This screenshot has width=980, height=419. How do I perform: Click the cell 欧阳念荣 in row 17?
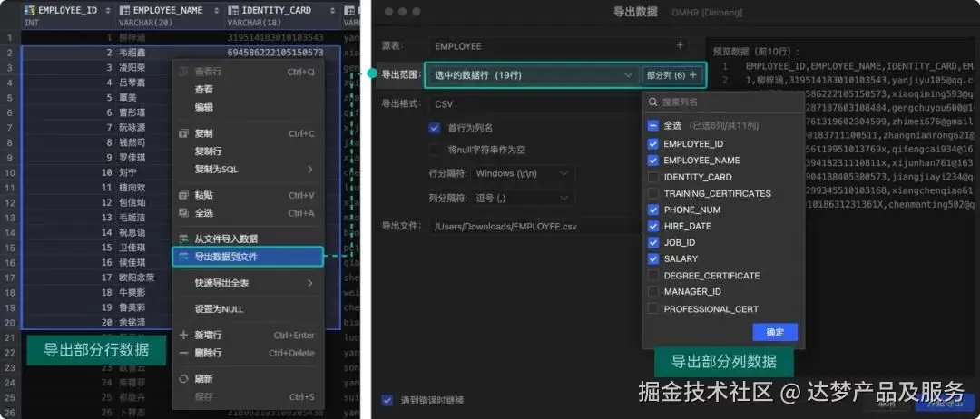point(136,278)
